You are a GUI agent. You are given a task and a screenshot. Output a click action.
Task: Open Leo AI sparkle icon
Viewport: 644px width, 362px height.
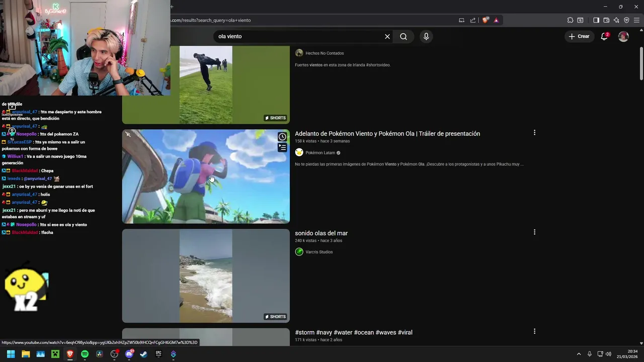tap(616, 20)
